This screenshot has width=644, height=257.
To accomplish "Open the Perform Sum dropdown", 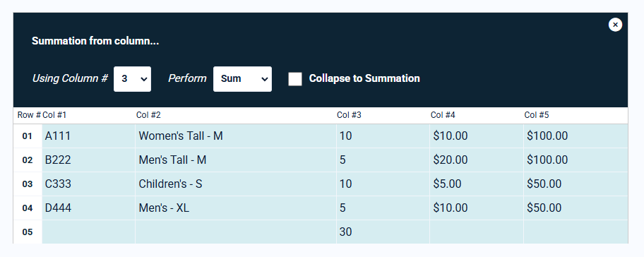I will [242, 79].
